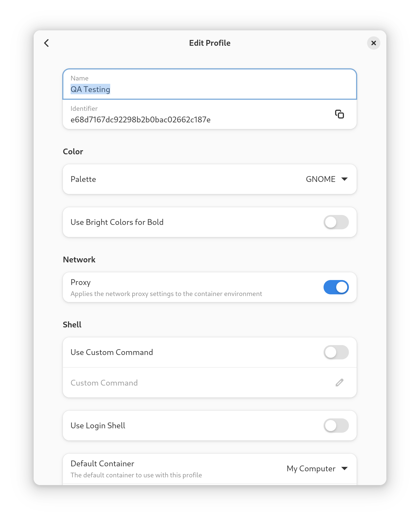Open the My Computer container dropdown
Viewport: 420px width, 522px height.
(317, 469)
